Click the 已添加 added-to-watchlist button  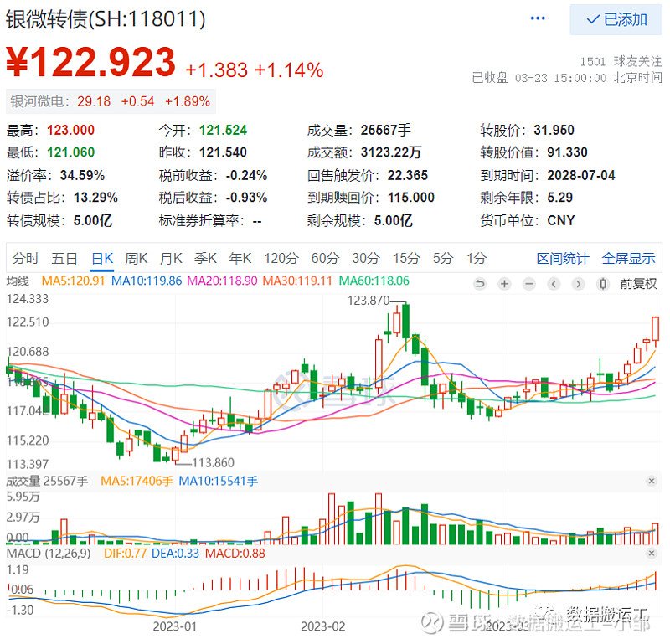click(x=616, y=19)
